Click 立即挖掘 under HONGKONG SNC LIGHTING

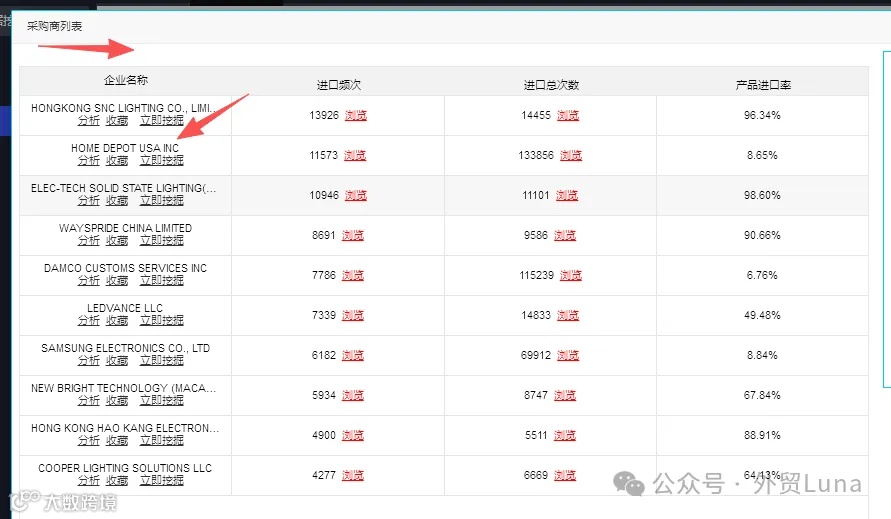click(162, 121)
